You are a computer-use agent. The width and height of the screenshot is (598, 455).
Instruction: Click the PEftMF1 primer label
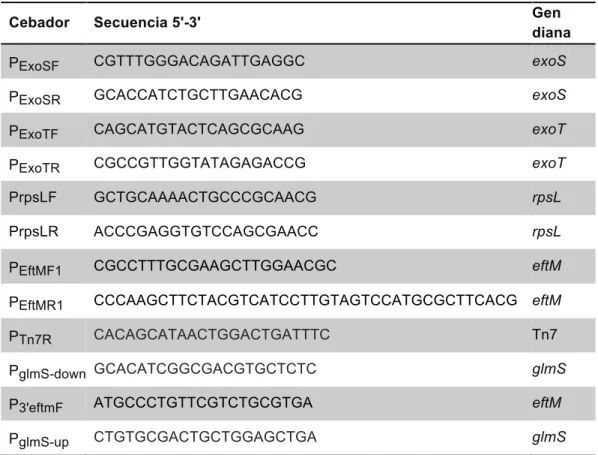35,268
